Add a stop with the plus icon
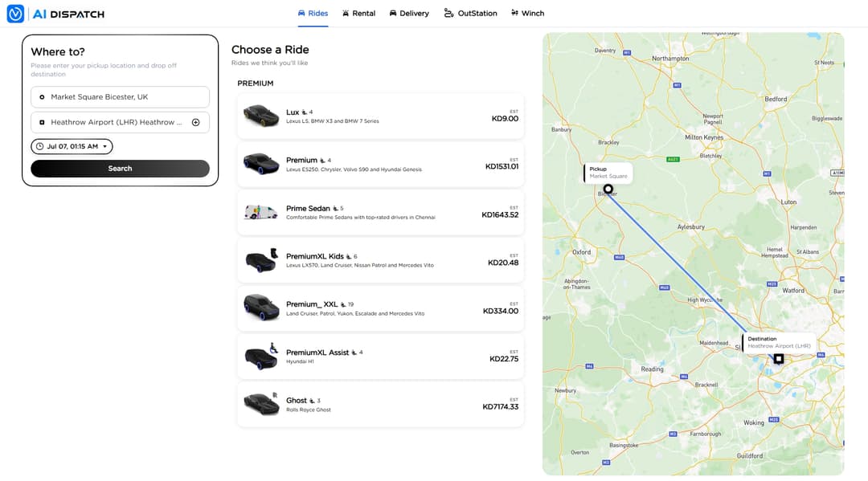Screen dimensions: 868x481 [x=196, y=122]
